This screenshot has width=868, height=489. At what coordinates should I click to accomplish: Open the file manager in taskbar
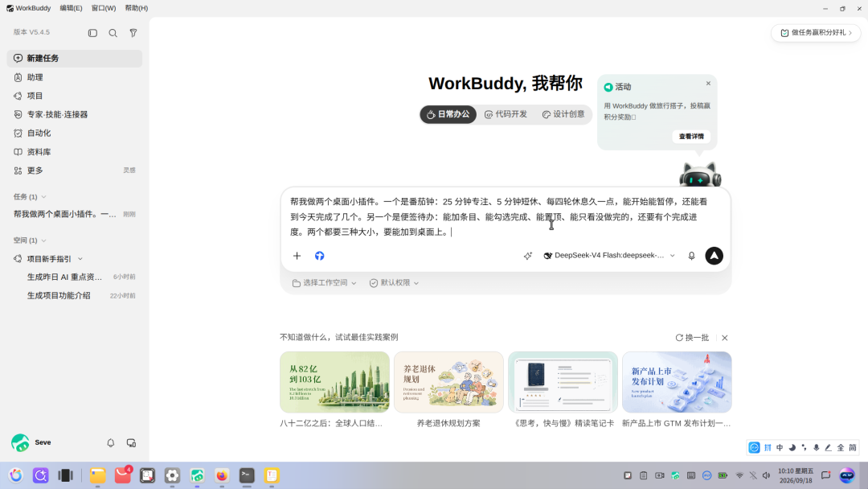point(98,475)
